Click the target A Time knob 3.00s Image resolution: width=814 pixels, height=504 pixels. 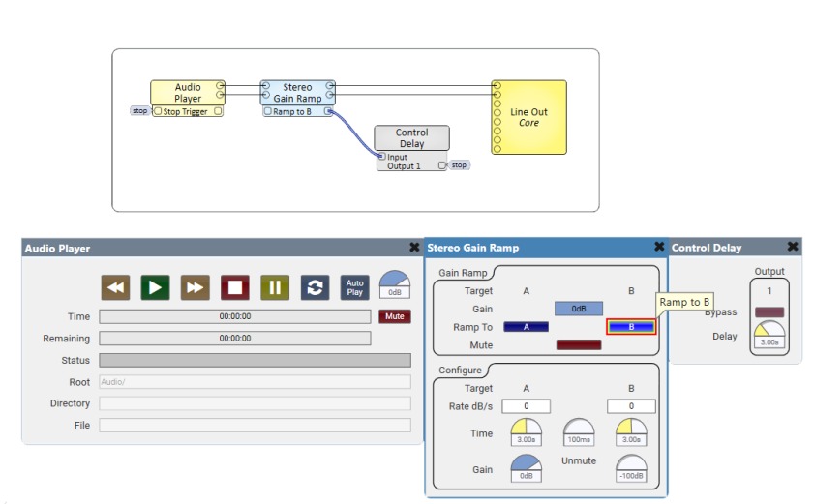pyautogui.click(x=526, y=432)
